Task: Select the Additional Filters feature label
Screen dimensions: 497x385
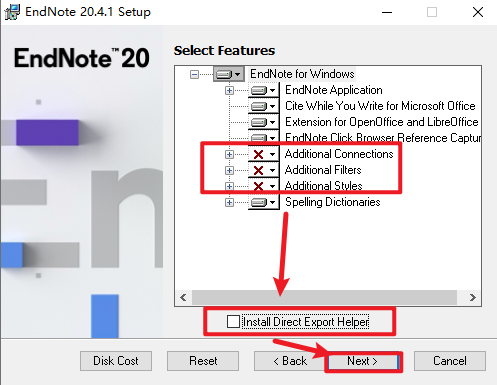Action: tap(323, 170)
